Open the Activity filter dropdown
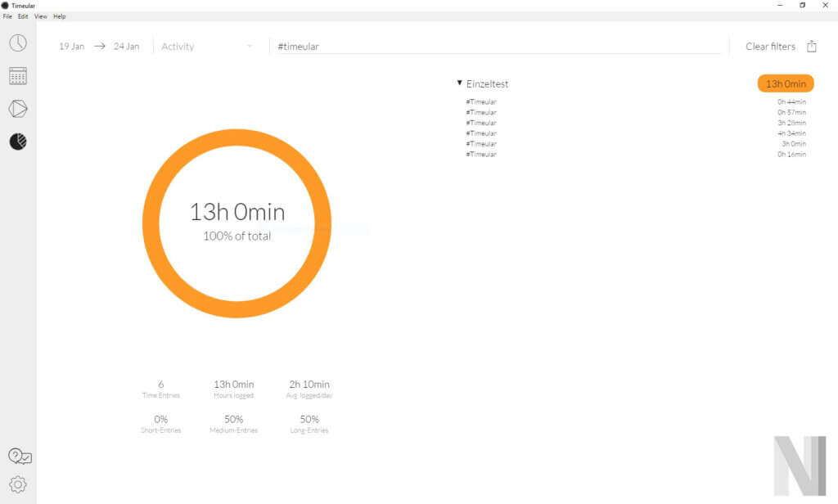Viewport: 838px width, 504px height. point(207,47)
